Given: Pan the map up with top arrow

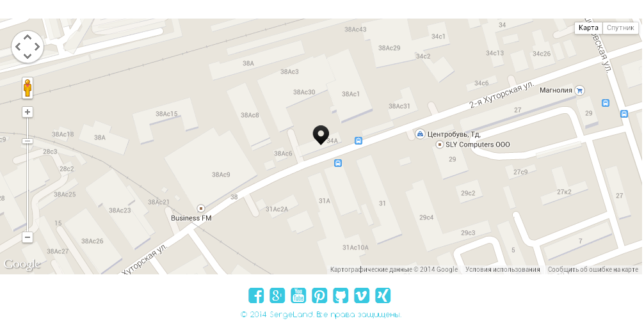Looking at the screenshot, I should click(x=28, y=37).
